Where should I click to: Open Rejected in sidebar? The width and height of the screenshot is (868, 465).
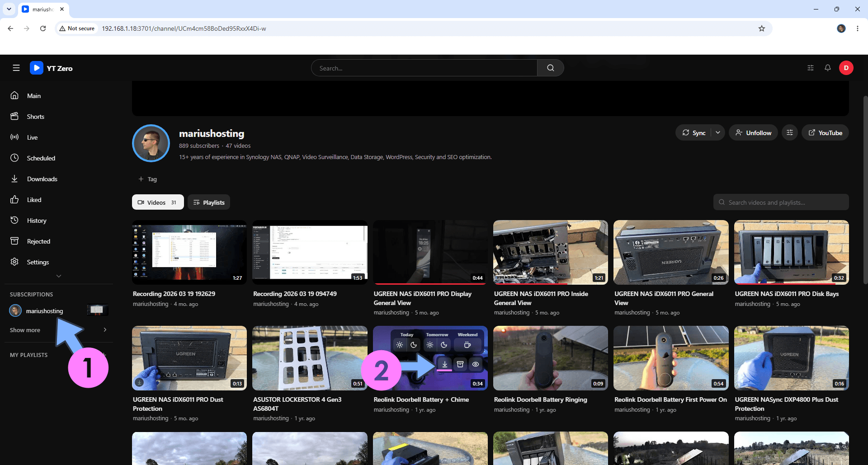tap(59, 241)
